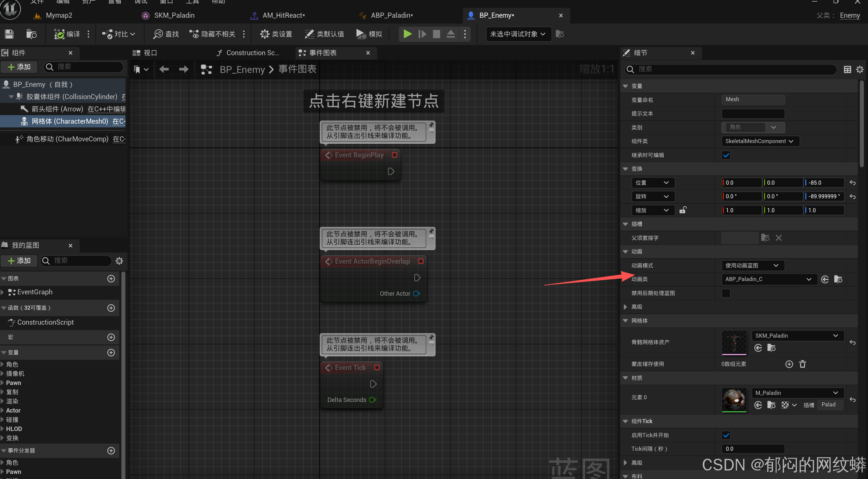Image resolution: width=868 pixels, height=479 pixels.
Task: Click the save blueprint icon
Action: 9,34
